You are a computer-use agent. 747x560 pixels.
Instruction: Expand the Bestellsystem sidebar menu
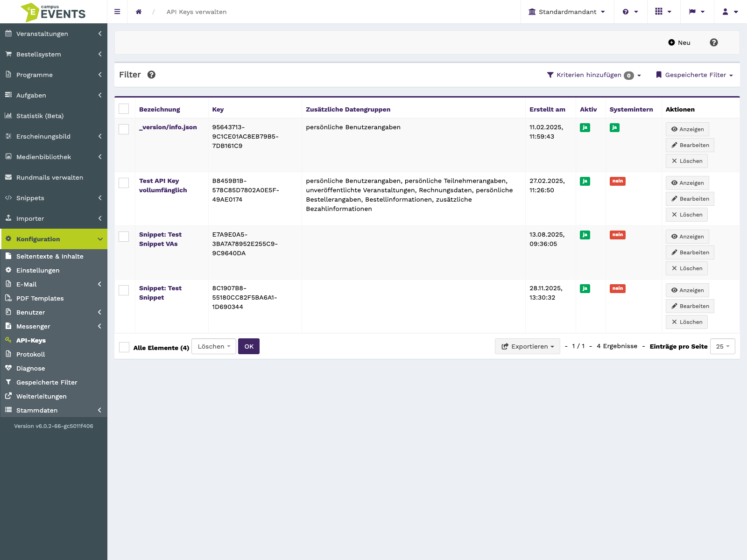click(54, 54)
